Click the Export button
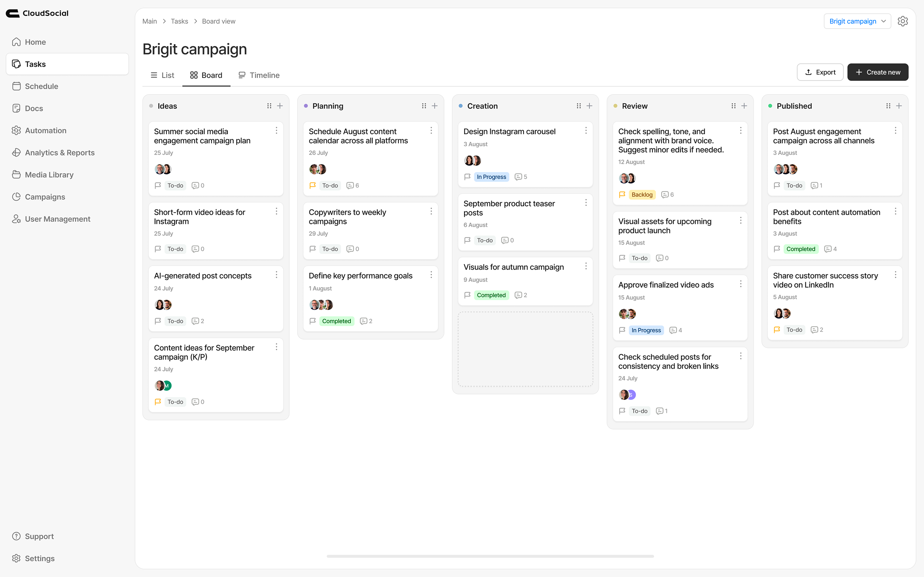 tap(820, 72)
